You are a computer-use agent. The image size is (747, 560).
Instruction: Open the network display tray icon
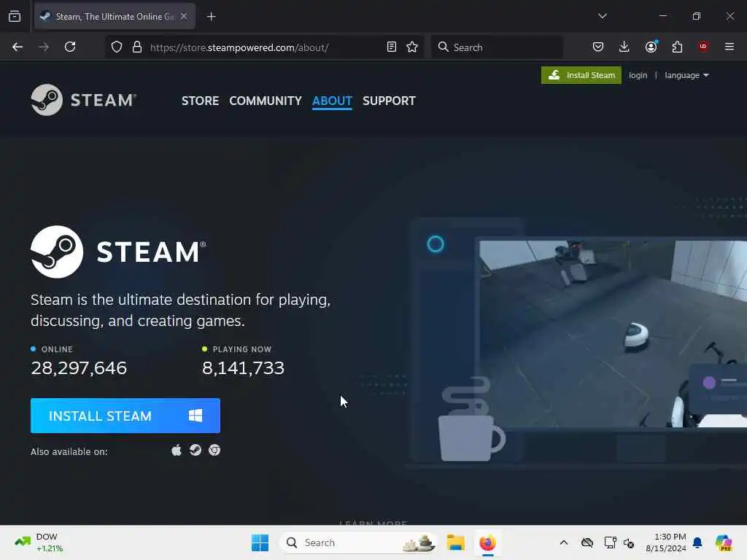[610, 542]
